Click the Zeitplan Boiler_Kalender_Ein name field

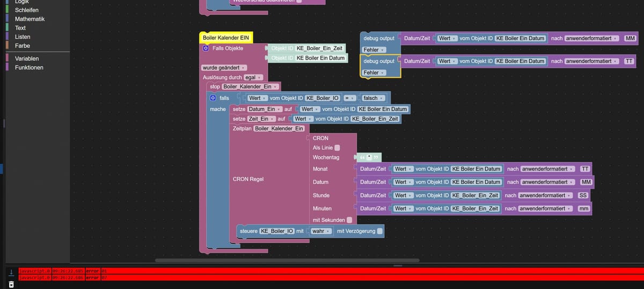click(x=279, y=128)
